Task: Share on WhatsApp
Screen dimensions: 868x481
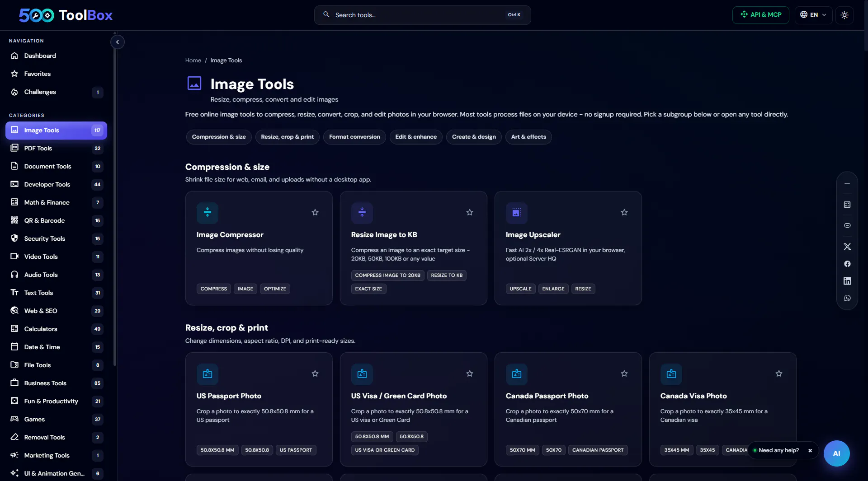Action: tap(847, 298)
